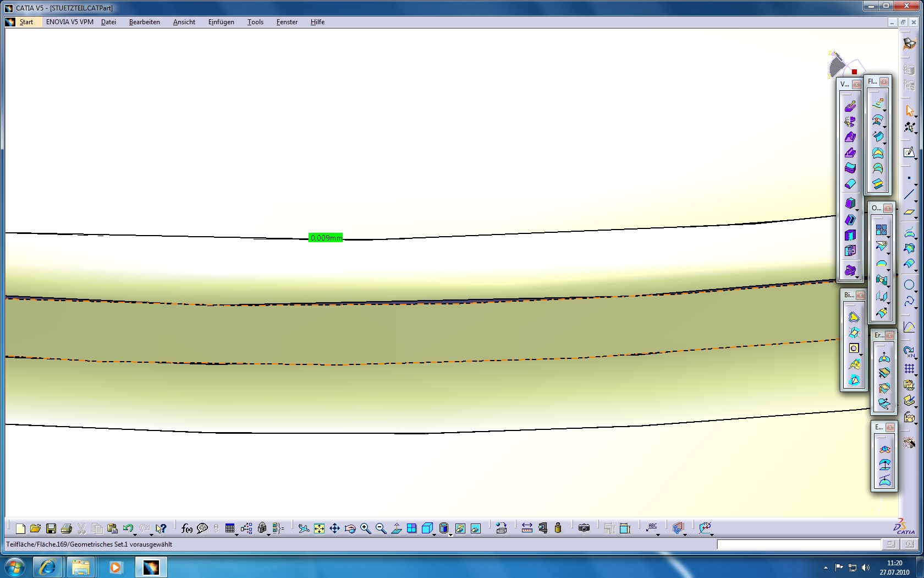
Task: Click the Capture camera icon
Action: [584, 528]
